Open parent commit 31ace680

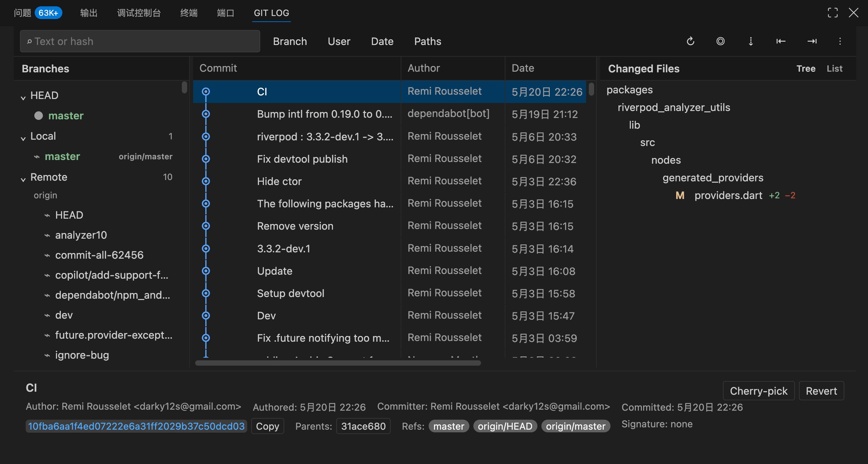tap(363, 426)
